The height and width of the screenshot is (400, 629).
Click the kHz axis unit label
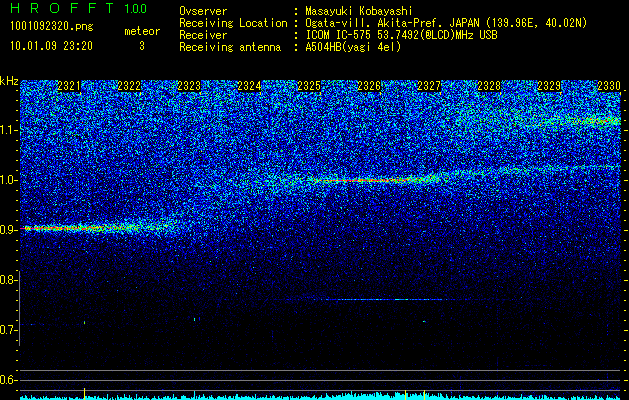(9, 81)
